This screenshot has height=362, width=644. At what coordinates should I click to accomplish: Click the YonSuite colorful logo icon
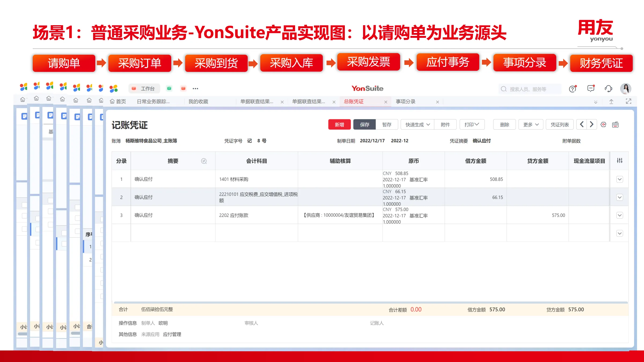(114, 88)
